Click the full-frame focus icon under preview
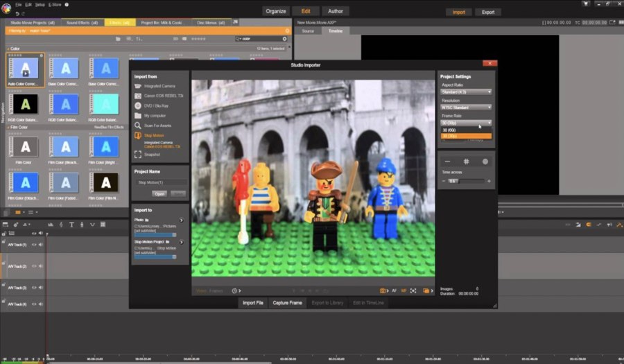This screenshot has height=364, width=624. [413, 291]
